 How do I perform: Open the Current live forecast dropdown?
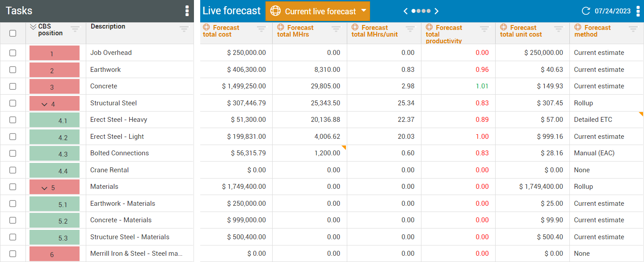coord(317,11)
